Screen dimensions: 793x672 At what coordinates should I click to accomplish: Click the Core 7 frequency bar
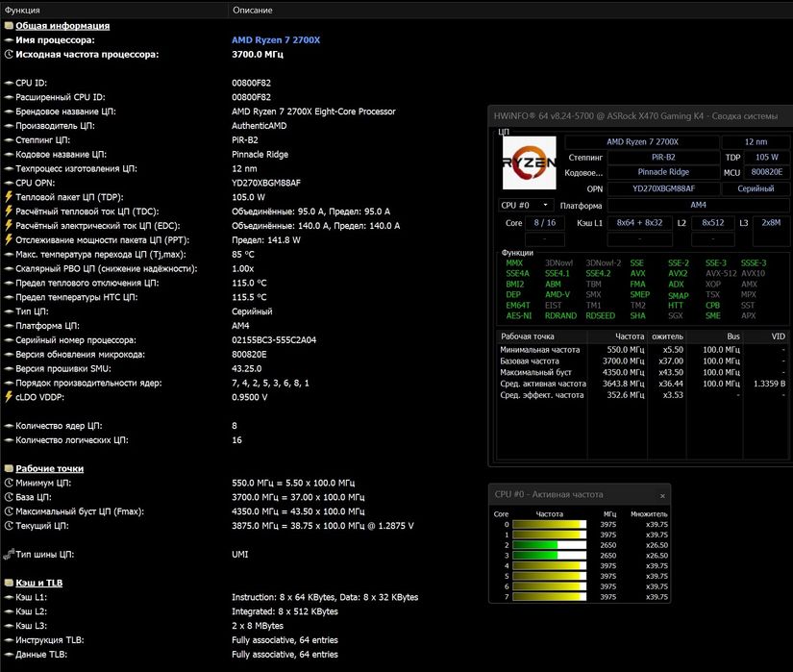pyautogui.click(x=549, y=597)
